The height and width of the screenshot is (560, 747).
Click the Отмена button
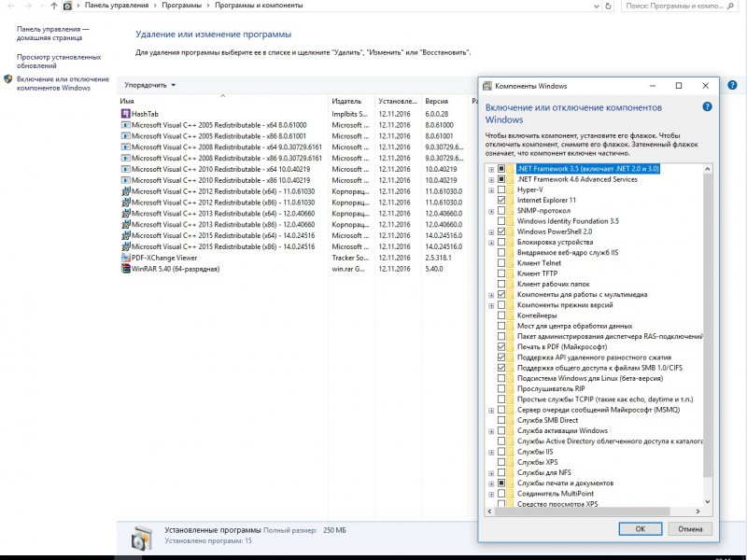690,528
